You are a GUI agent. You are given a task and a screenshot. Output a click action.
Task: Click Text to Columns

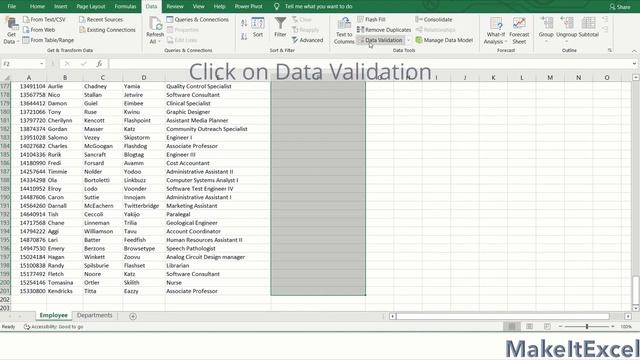[x=344, y=31]
